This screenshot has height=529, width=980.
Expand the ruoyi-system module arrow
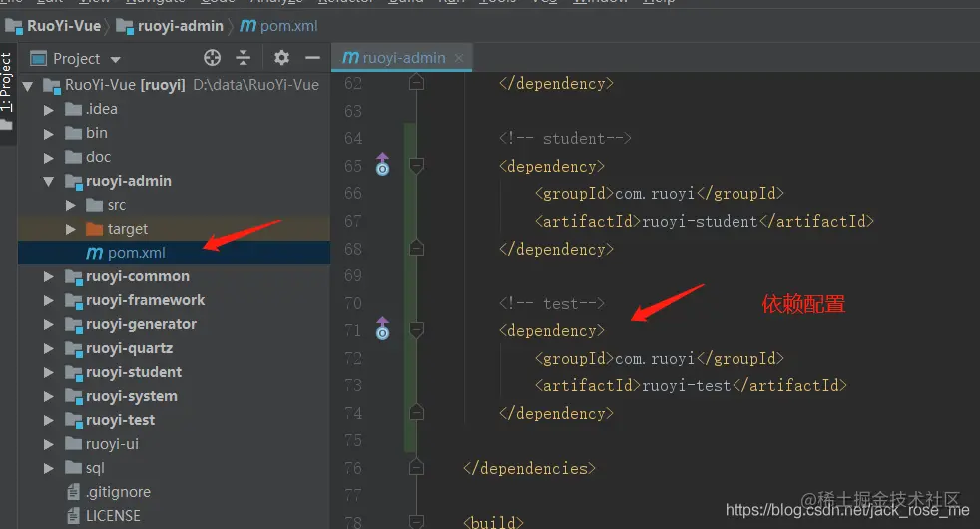[49, 397]
